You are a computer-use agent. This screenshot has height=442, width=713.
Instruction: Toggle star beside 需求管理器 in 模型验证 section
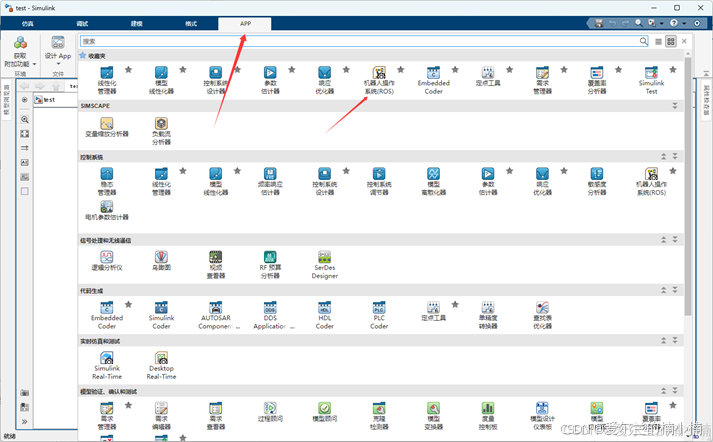[129, 405]
